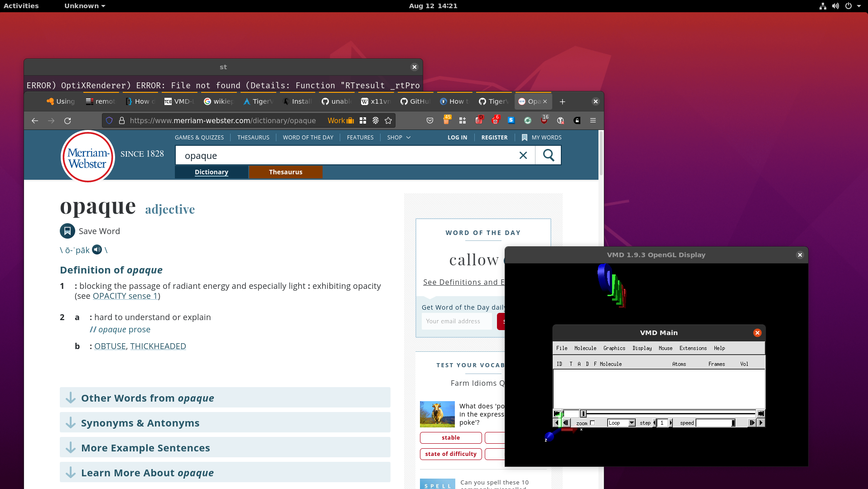Expand Learn More About opaque section
This screenshot has height=489, width=868.
(x=225, y=472)
